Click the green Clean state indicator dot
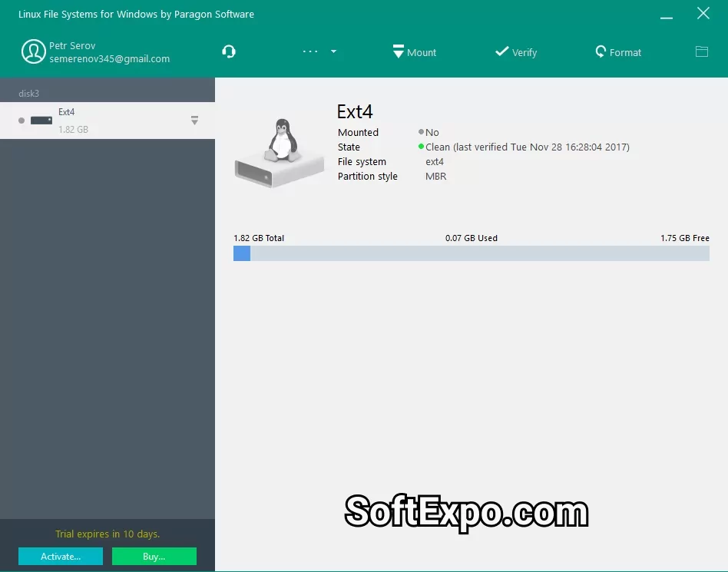 coord(421,147)
